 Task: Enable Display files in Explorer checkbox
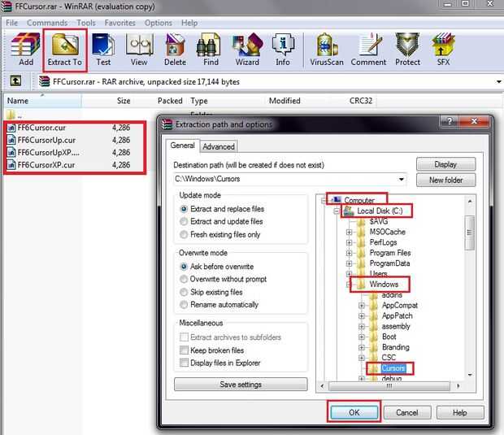click(x=184, y=363)
